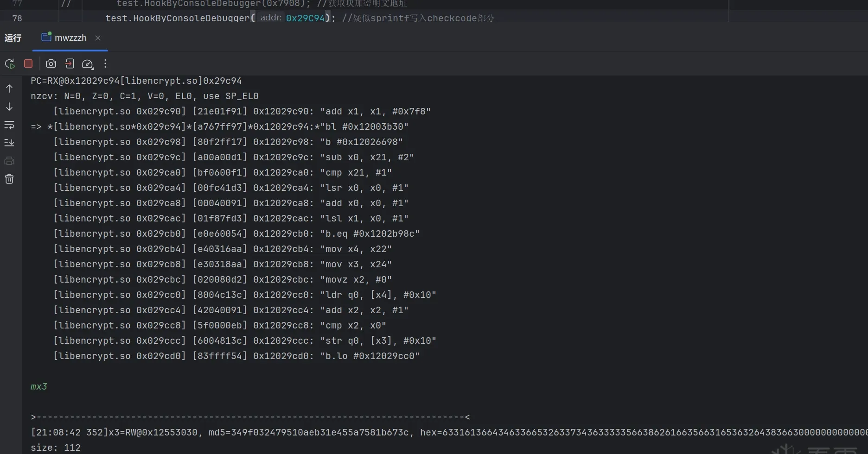Viewport: 868px width, 454px height.
Task: Stop the running mwzzzh process
Action: point(28,63)
